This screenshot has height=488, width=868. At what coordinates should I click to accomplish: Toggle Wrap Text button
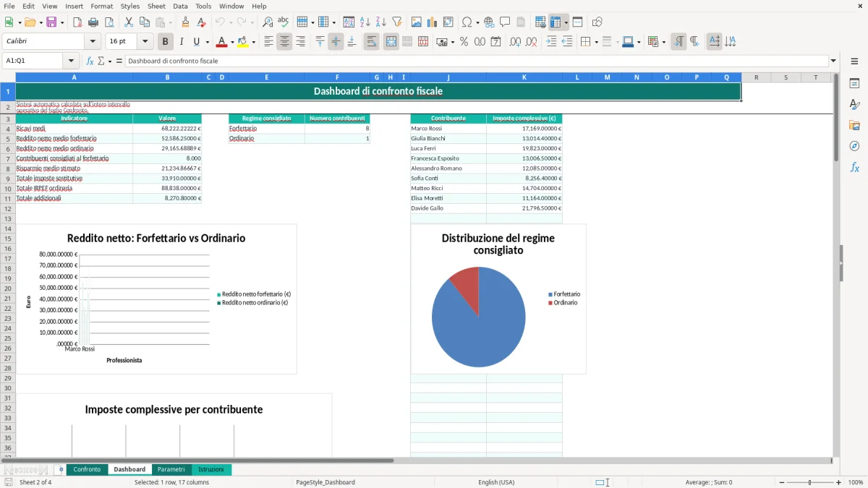coord(372,42)
